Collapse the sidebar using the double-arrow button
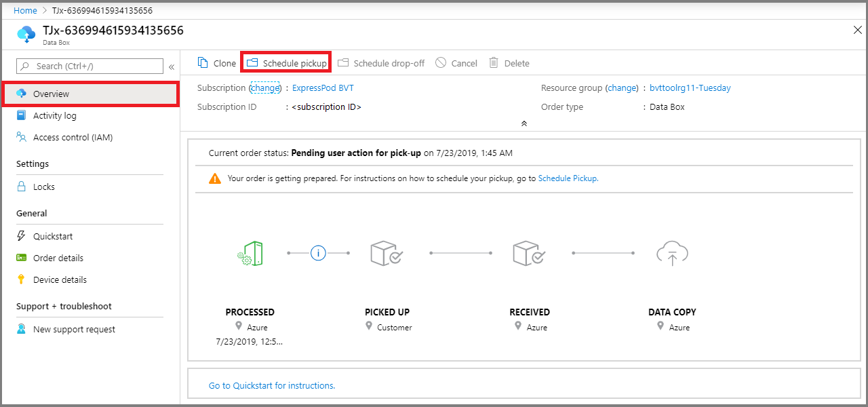868x407 pixels. click(x=172, y=66)
